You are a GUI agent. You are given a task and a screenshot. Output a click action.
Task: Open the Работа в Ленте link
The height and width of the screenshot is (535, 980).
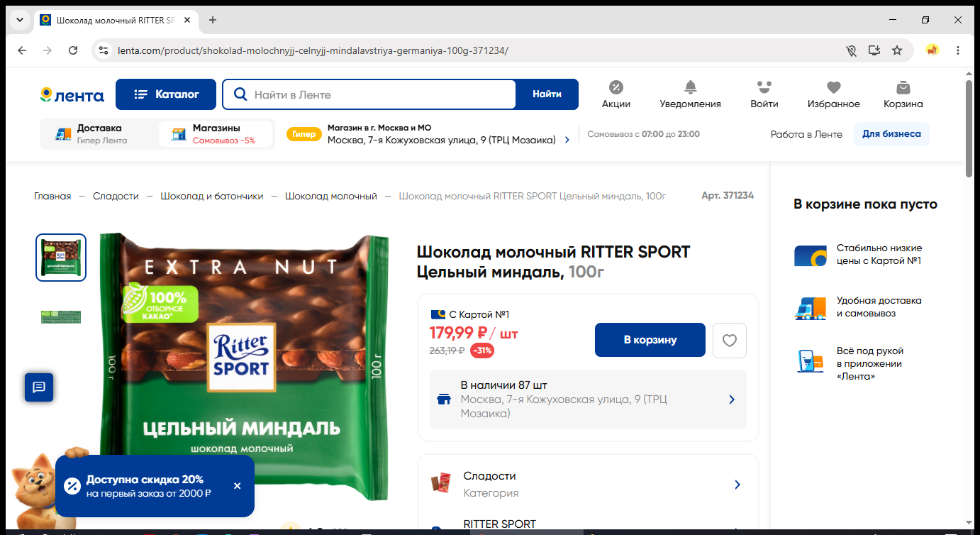coord(806,134)
